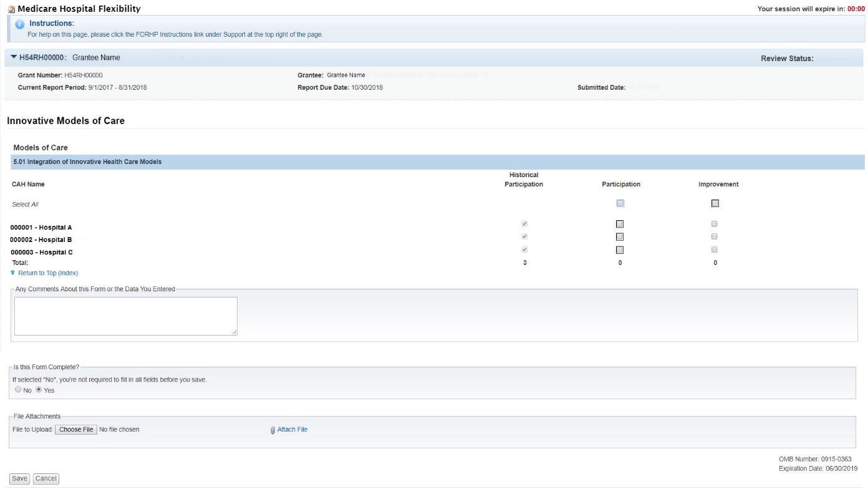Image resolution: width=868 pixels, height=489 pixels.
Task: Toggle Select All in the Participation column
Action: point(620,203)
